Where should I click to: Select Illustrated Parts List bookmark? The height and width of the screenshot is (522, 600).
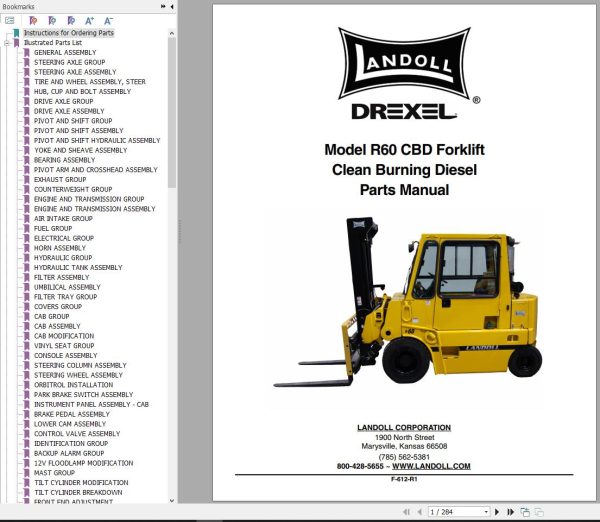53,42
